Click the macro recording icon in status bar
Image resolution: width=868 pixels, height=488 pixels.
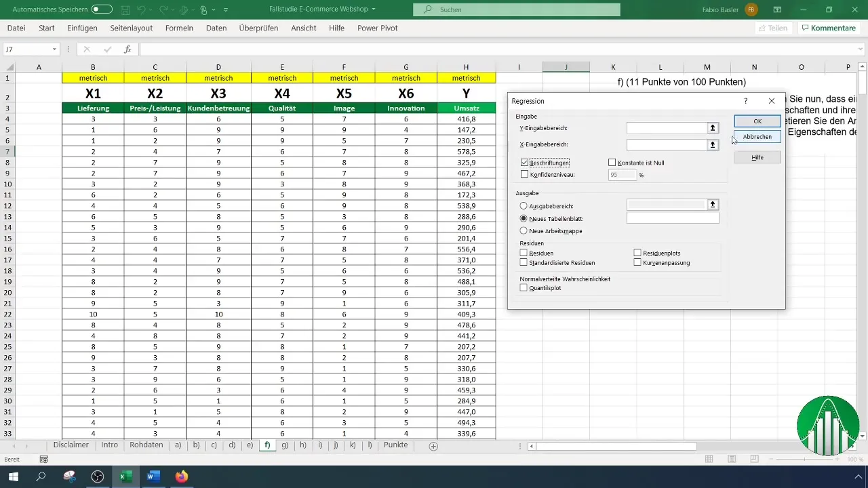click(44, 460)
